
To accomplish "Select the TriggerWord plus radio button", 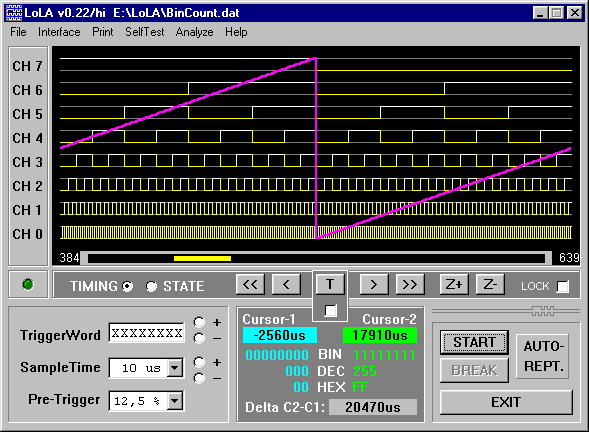I will coord(199,322).
